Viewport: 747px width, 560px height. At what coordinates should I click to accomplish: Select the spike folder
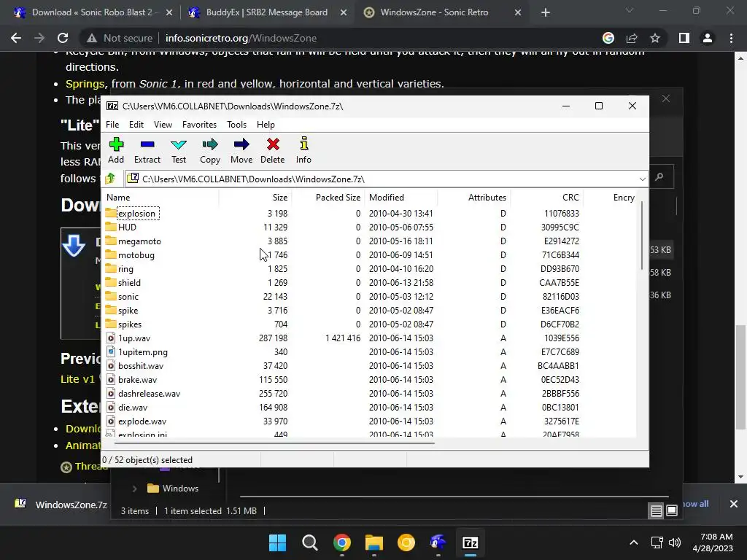point(128,310)
